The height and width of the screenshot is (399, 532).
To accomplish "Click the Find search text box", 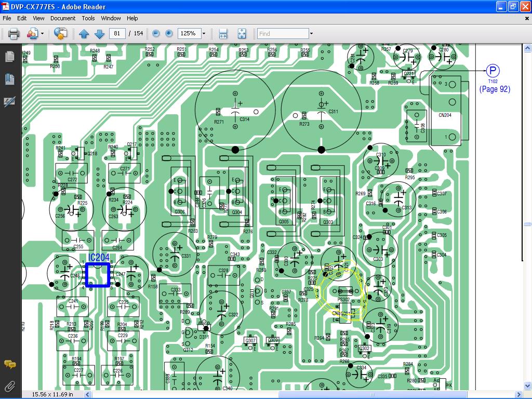I will click(x=283, y=34).
